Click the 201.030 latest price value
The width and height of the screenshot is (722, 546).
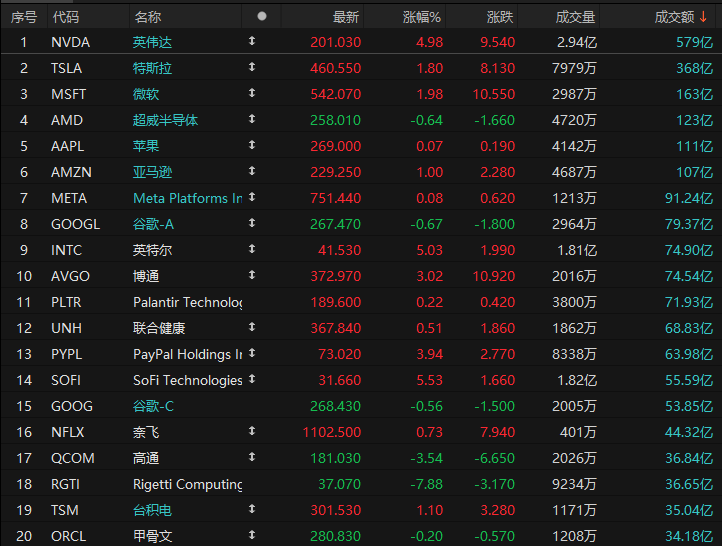tap(335, 42)
